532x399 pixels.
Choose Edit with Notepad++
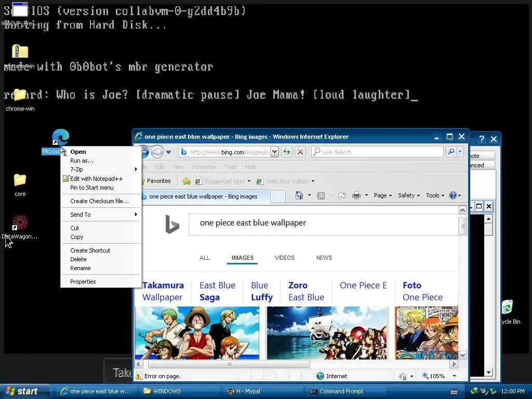tap(100, 179)
